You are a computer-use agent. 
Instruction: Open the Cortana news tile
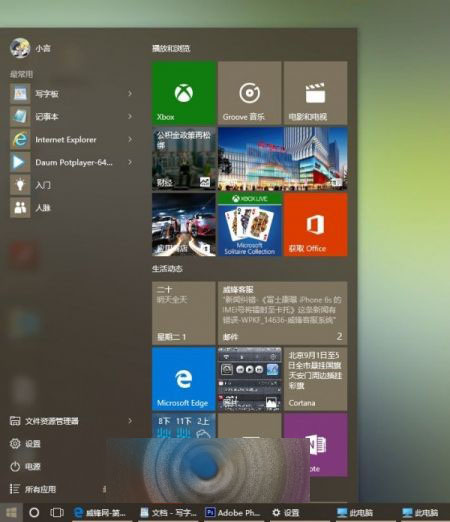click(x=315, y=379)
